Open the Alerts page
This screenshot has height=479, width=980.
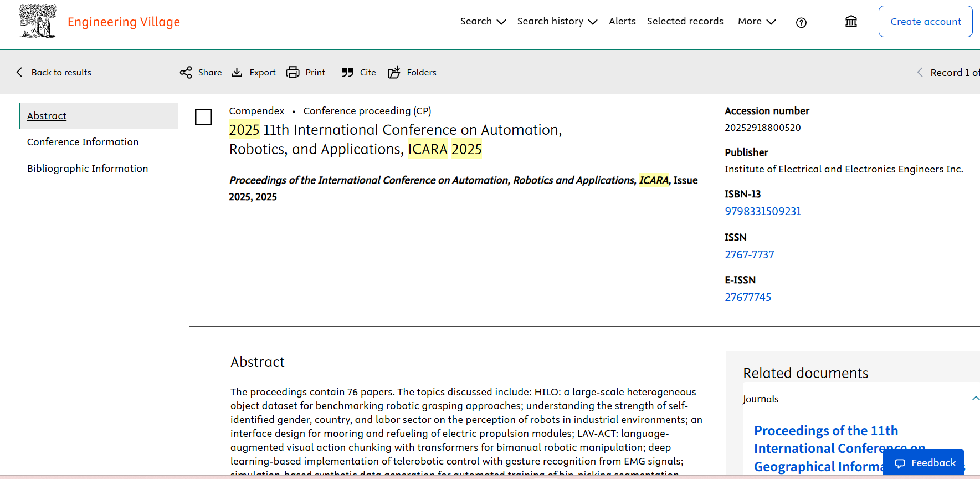pos(622,21)
